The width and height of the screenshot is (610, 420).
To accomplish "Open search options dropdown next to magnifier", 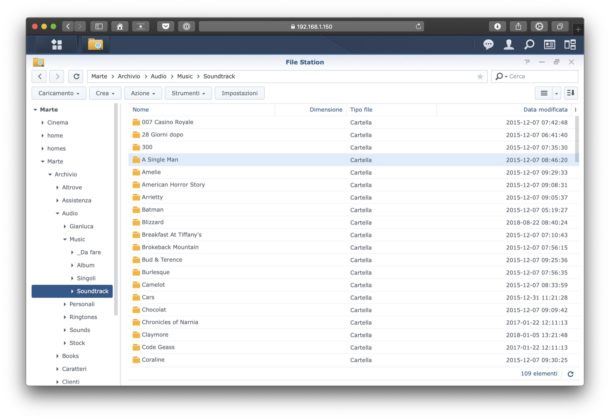I will [506, 77].
